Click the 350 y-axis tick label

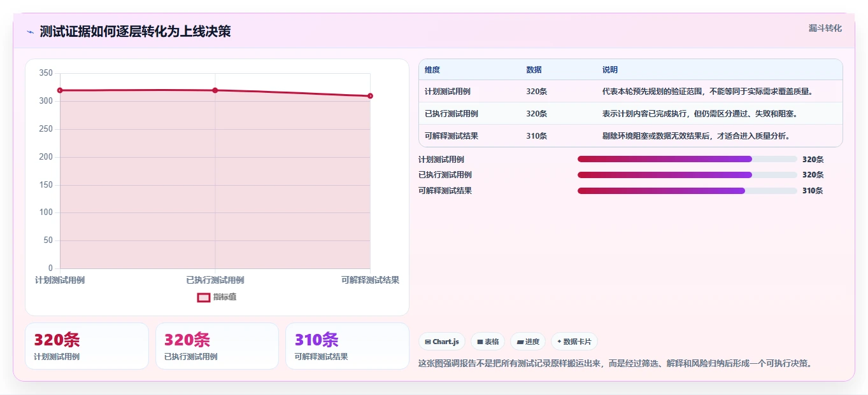tap(46, 73)
